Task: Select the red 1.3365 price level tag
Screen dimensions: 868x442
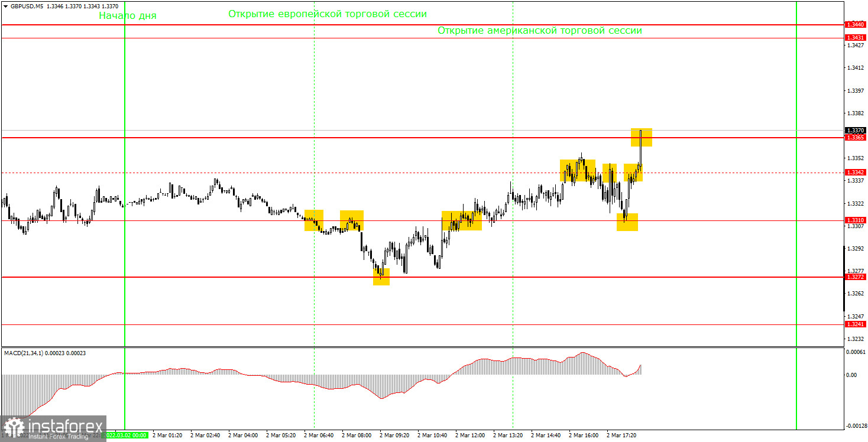Action: tap(856, 138)
